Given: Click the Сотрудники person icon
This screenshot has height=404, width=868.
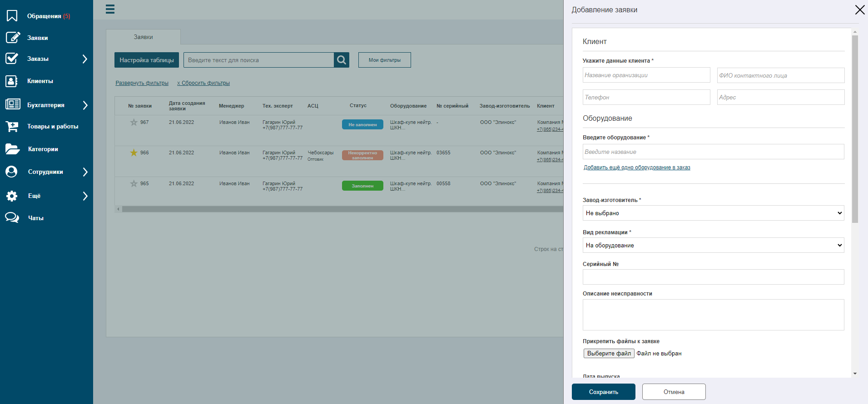Looking at the screenshot, I should (x=11, y=172).
